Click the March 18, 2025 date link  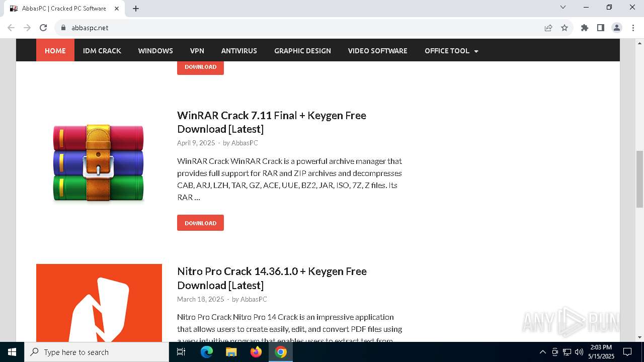coord(200,299)
